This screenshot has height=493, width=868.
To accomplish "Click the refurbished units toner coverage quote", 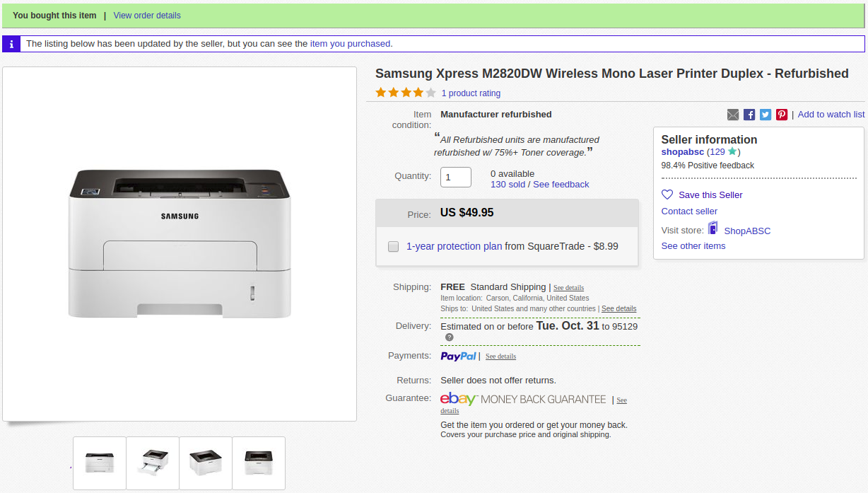I will coord(517,146).
